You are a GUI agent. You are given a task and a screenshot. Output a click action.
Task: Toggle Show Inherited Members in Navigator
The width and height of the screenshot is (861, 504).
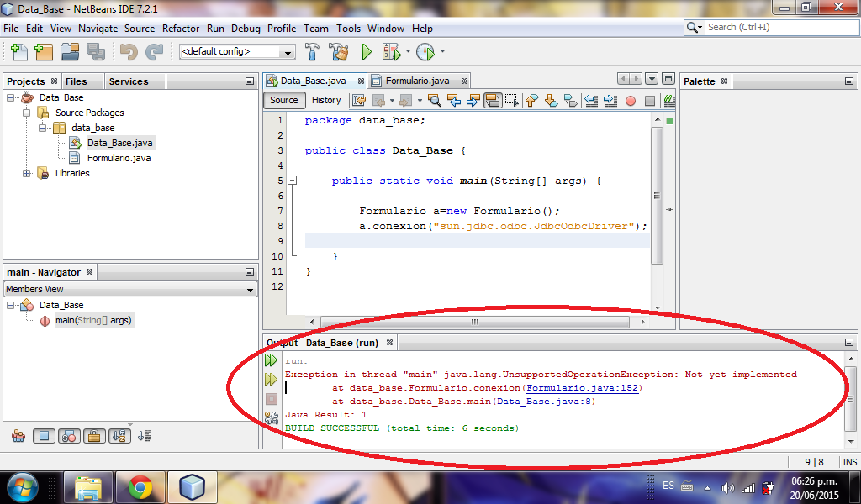[18, 436]
